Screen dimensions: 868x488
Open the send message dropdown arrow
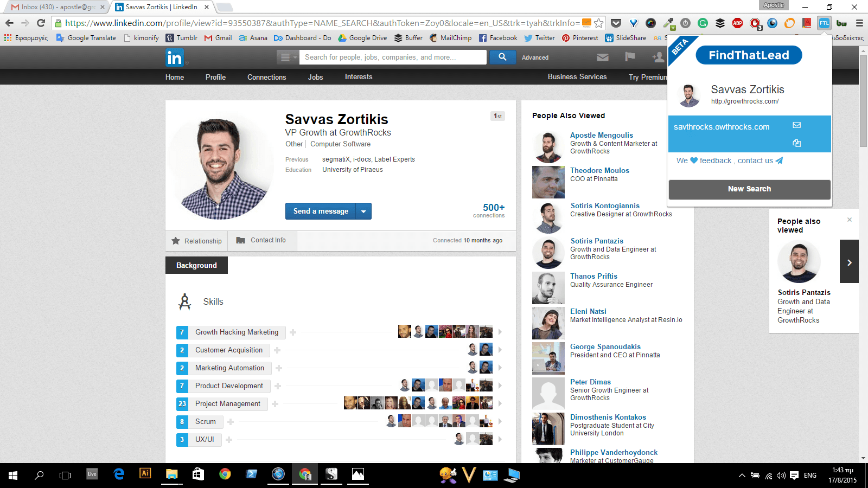pyautogui.click(x=363, y=211)
